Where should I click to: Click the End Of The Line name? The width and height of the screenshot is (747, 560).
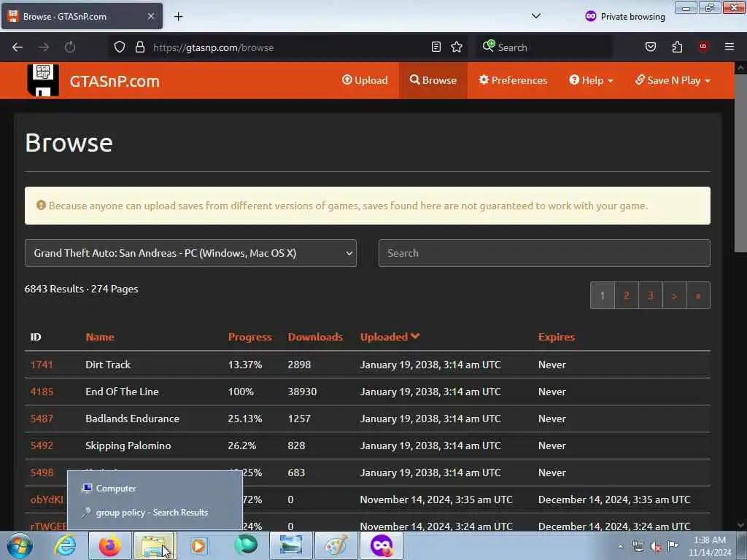tap(122, 392)
